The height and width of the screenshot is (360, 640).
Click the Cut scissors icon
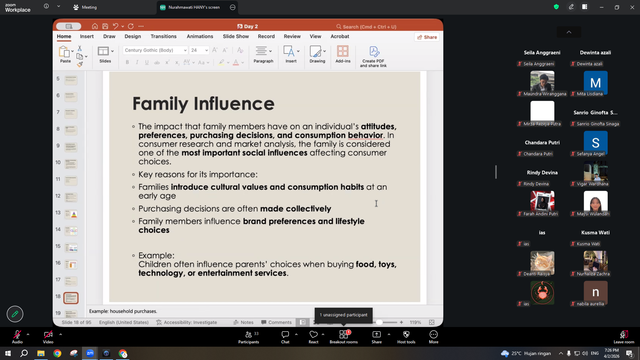(80, 48)
